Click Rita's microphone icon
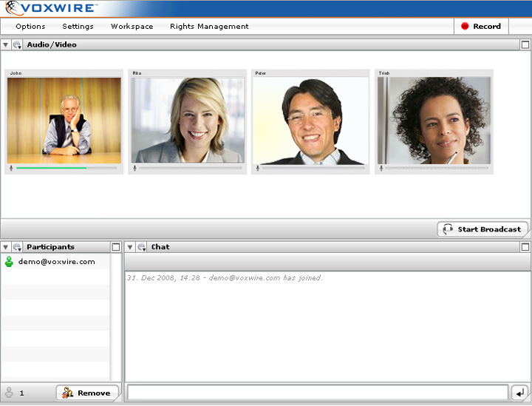Viewport: 532px width, 406px height. coord(134,168)
